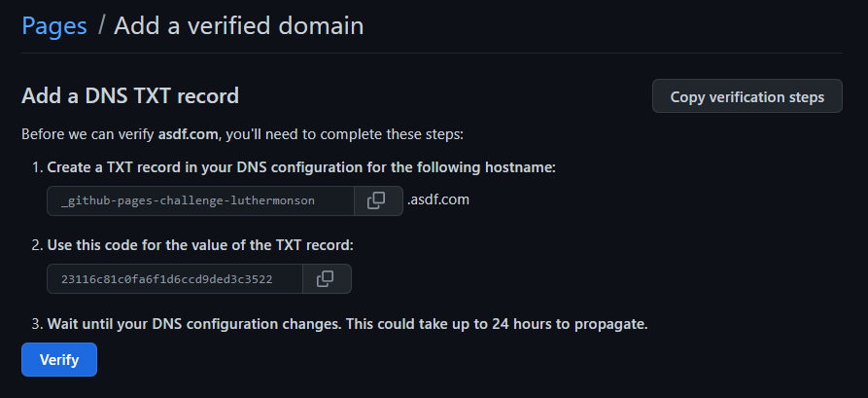The width and height of the screenshot is (868, 398).
Task: Click the divider line below the breadcrumb
Action: pyautogui.click(x=432, y=54)
